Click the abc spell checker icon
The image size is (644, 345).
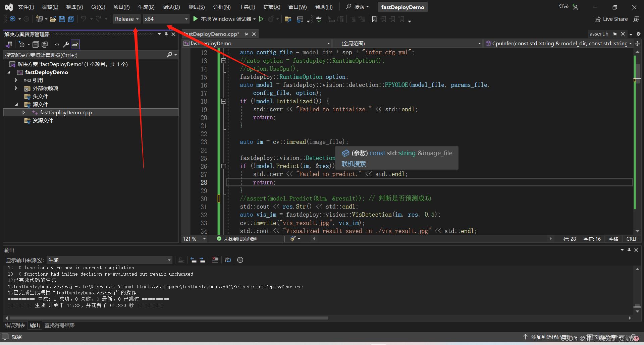tap(319, 19)
